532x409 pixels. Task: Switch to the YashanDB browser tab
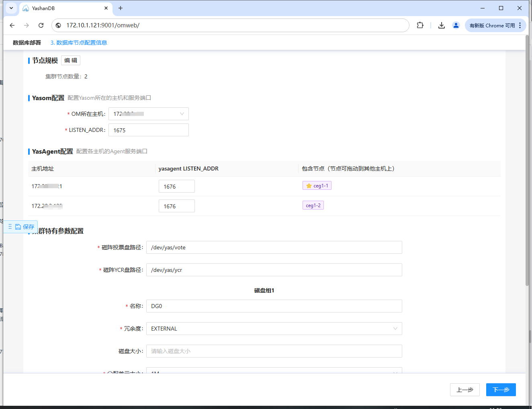pyautogui.click(x=66, y=8)
